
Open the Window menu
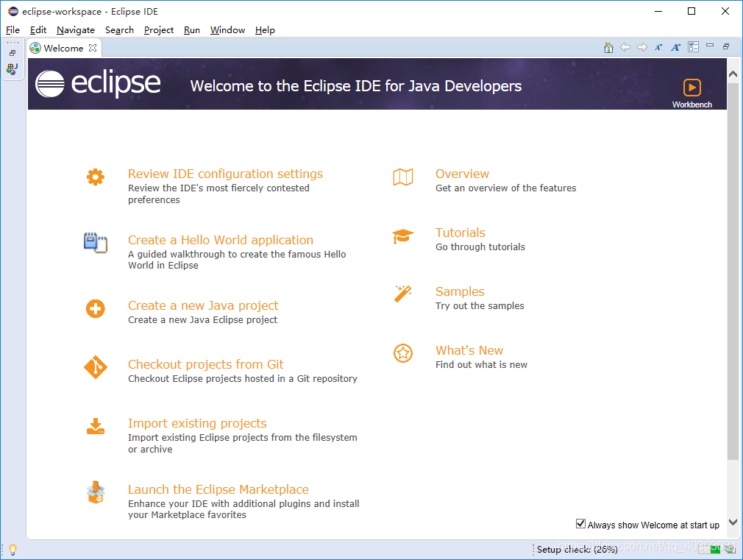coord(227,30)
